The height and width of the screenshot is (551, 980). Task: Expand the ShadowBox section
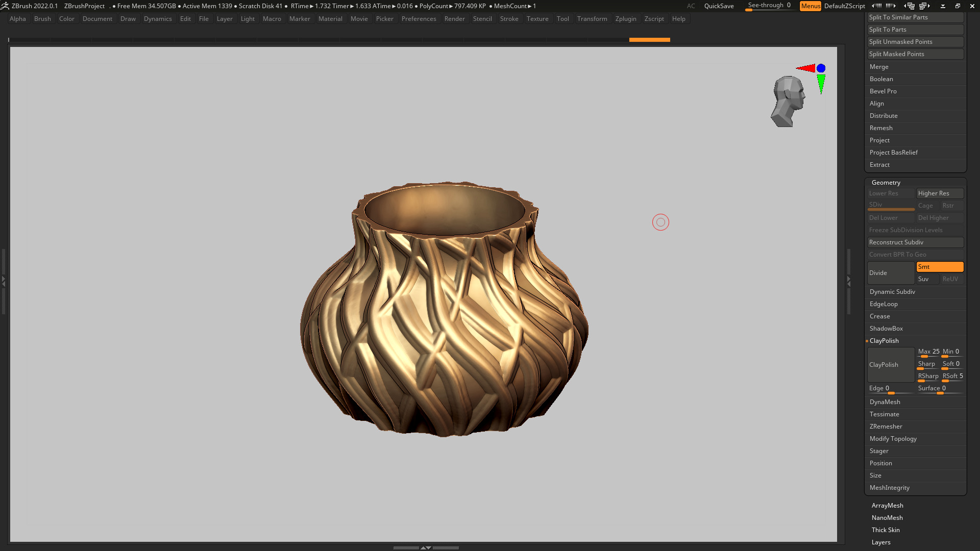886,329
